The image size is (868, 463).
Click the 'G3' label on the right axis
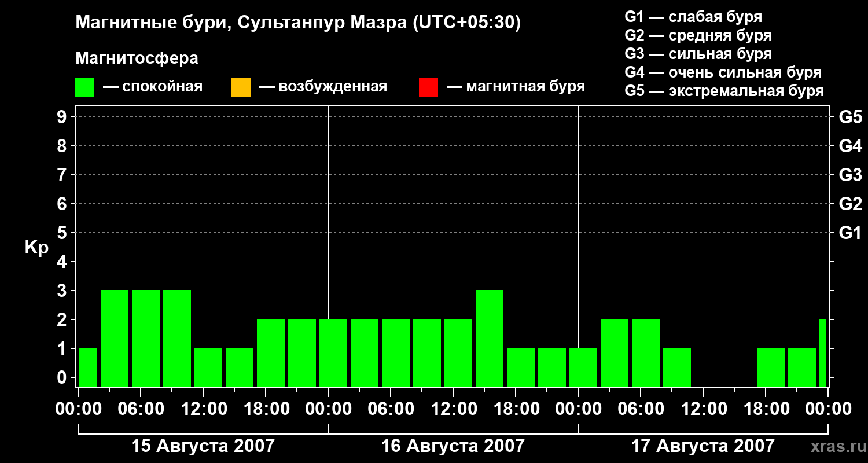click(x=850, y=175)
